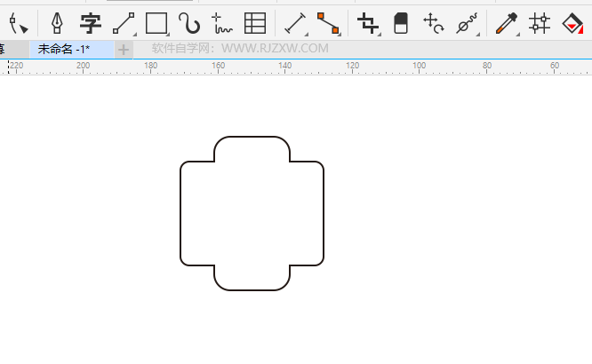Select the Eraser tool

click(x=401, y=22)
